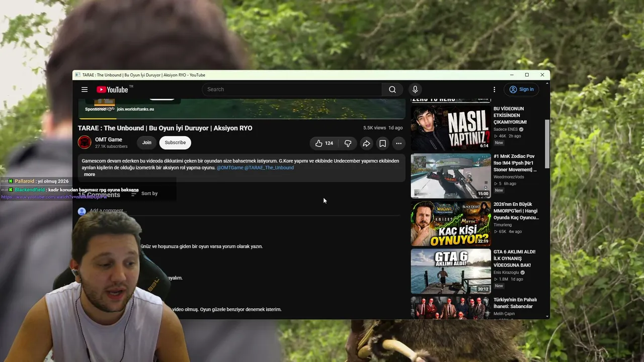644x362 pixels.
Task: Click the Sign in button
Action: 521,89
